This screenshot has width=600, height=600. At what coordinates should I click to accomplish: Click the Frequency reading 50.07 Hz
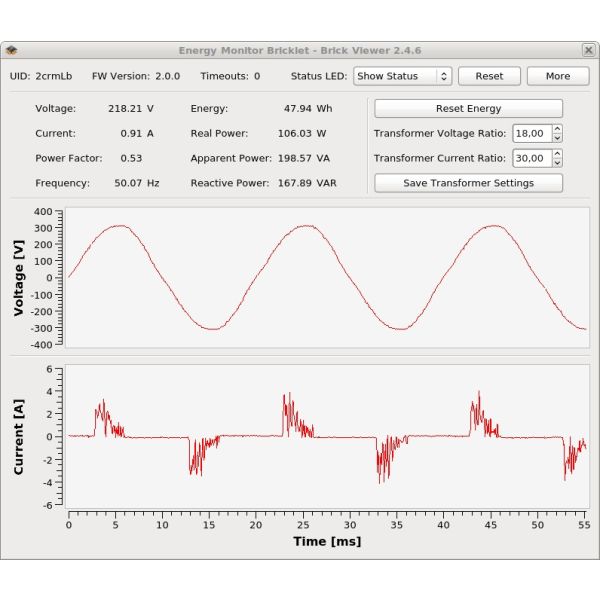(x=137, y=183)
